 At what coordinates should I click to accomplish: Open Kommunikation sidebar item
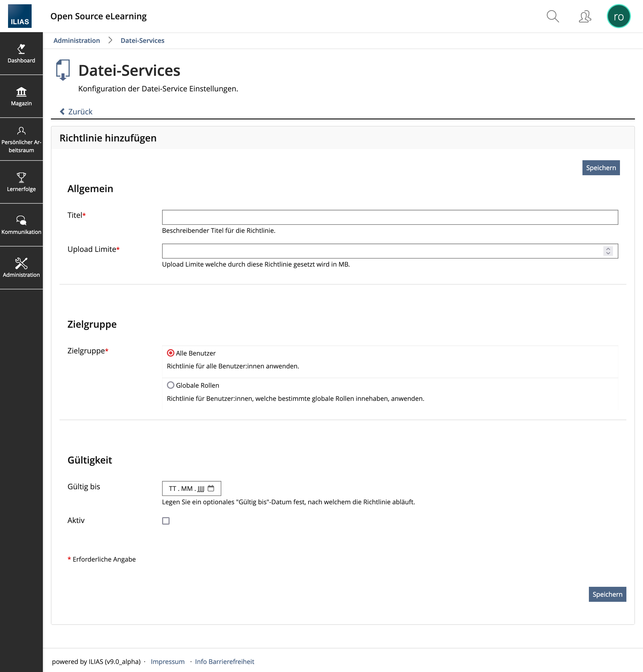[21, 225]
